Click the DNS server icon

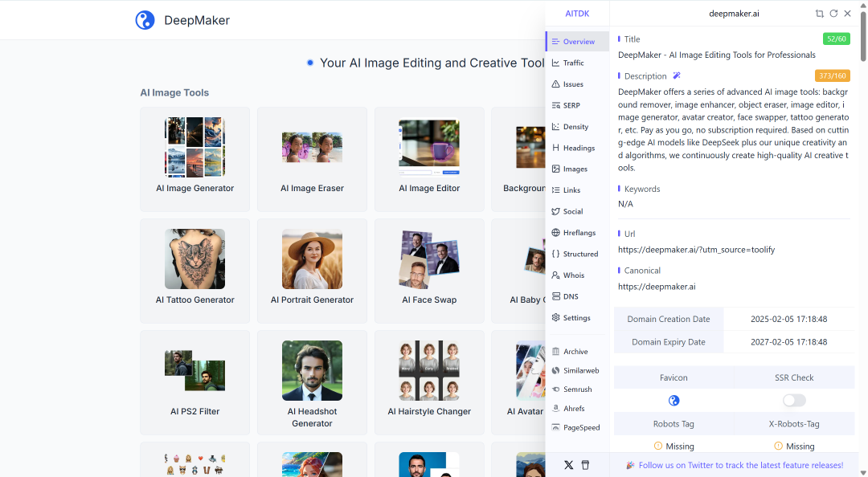556,296
